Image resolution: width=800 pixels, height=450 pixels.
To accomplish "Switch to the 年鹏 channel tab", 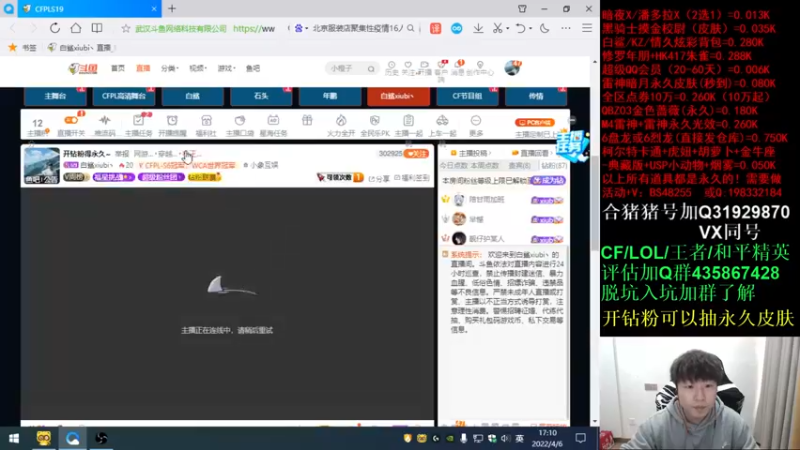I will [x=330, y=96].
